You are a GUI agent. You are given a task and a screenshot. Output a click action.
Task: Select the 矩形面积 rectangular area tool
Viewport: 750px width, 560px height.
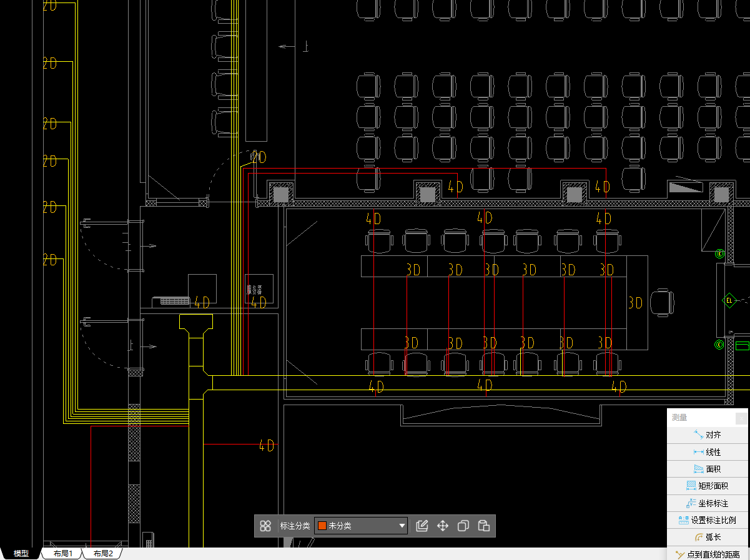click(x=707, y=486)
